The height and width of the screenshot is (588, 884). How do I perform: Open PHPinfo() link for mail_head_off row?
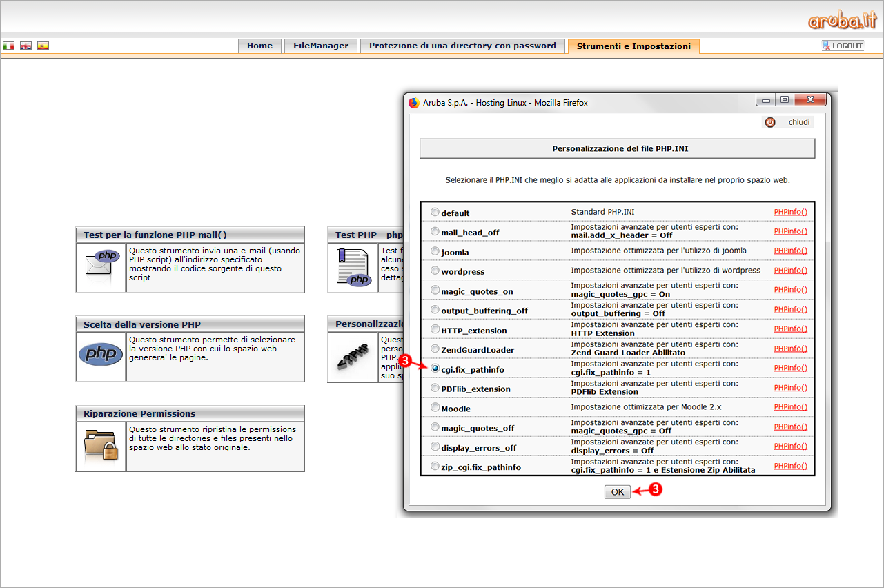click(790, 231)
